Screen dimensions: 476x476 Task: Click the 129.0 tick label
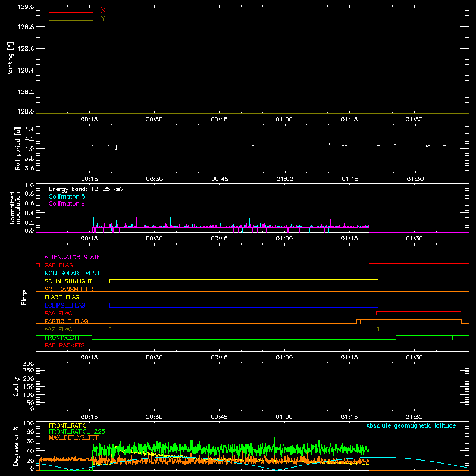pyautogui.click(x=26, y=7)
